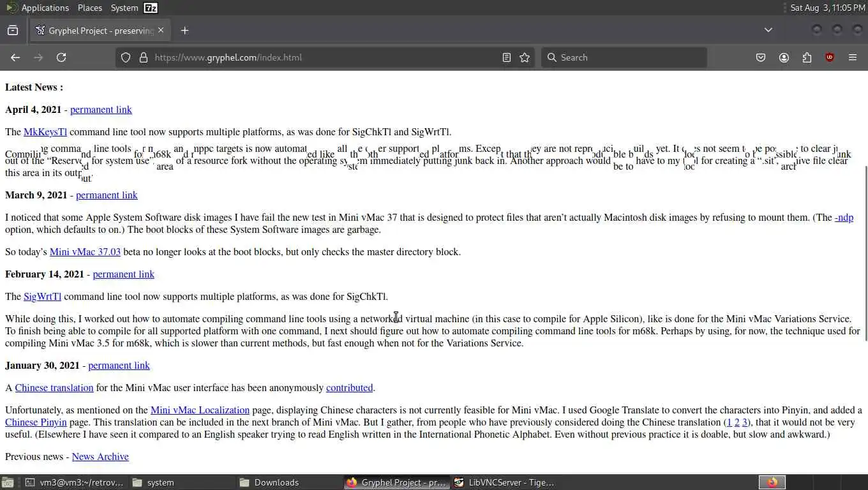Toggle reader view for this page

(x=507, y=57)
